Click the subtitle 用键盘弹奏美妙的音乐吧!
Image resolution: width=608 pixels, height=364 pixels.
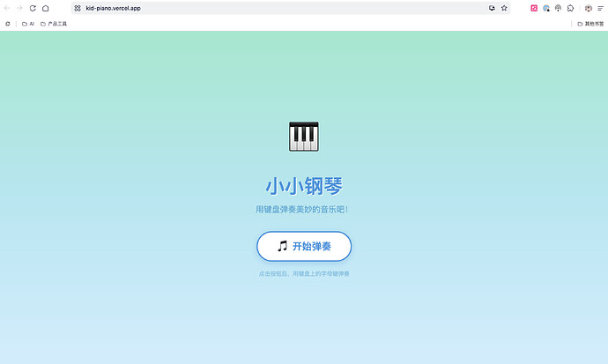point(301,210)
